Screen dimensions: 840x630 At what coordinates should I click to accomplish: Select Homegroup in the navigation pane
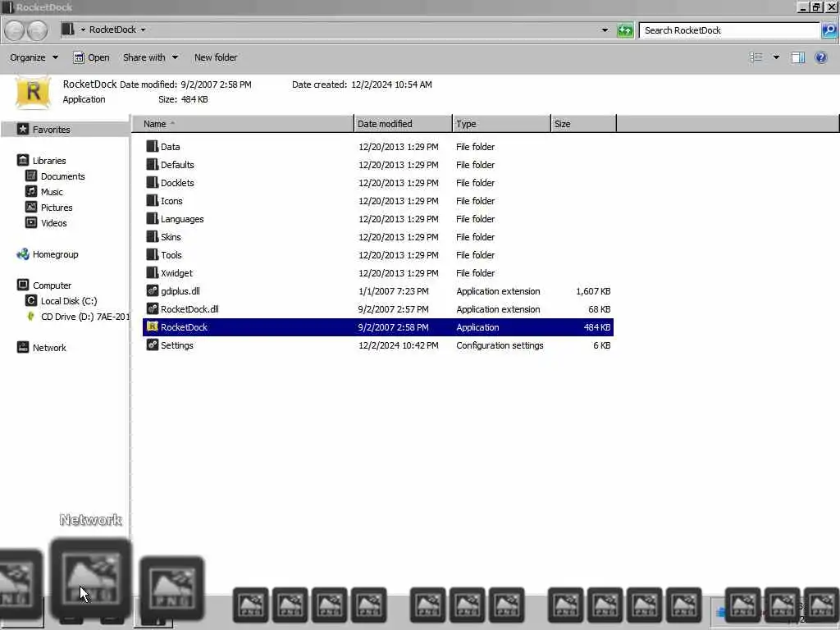tap(55, 254)
